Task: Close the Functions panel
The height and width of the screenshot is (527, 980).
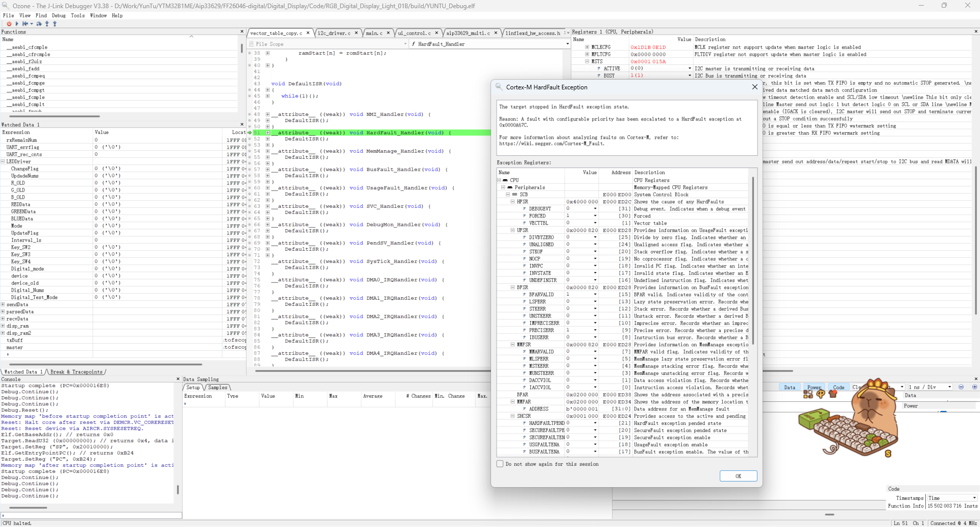Action: pyautogui.click(x=242, y=32)
